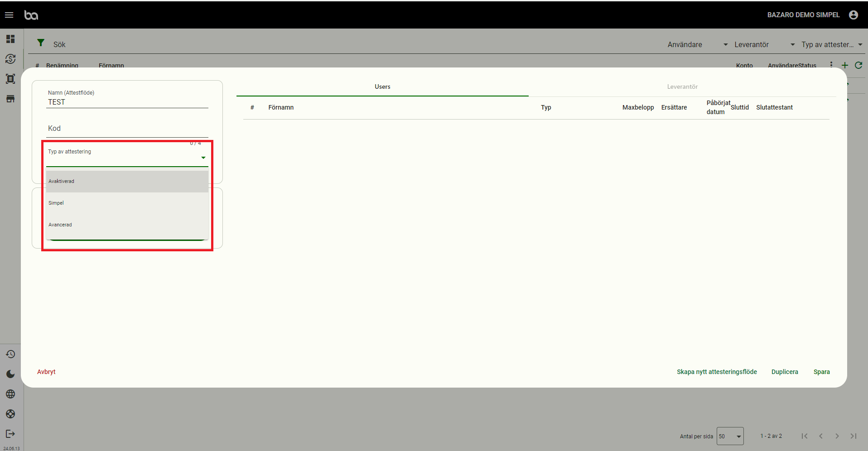Collapse the Typ av attestering dropdown arrow

[x=203, y=158]
